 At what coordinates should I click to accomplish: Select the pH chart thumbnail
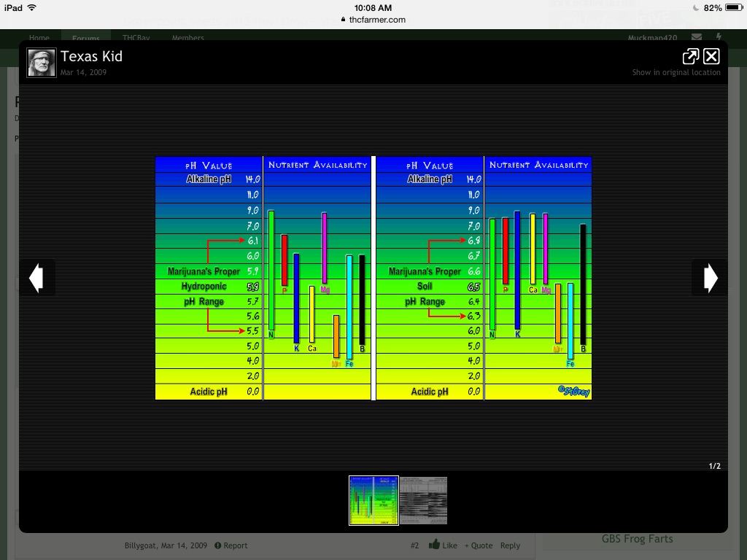pos(373,500)
